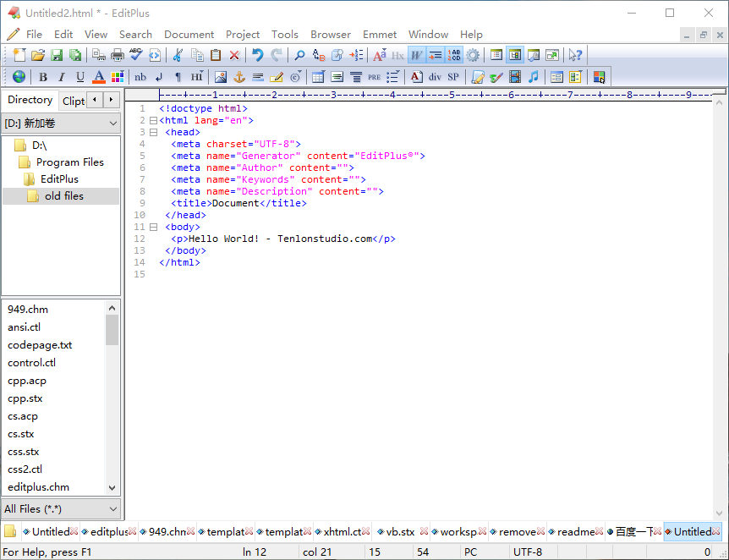
Task: Click the Cut scissors icon
Action: (x=178, y=55)
